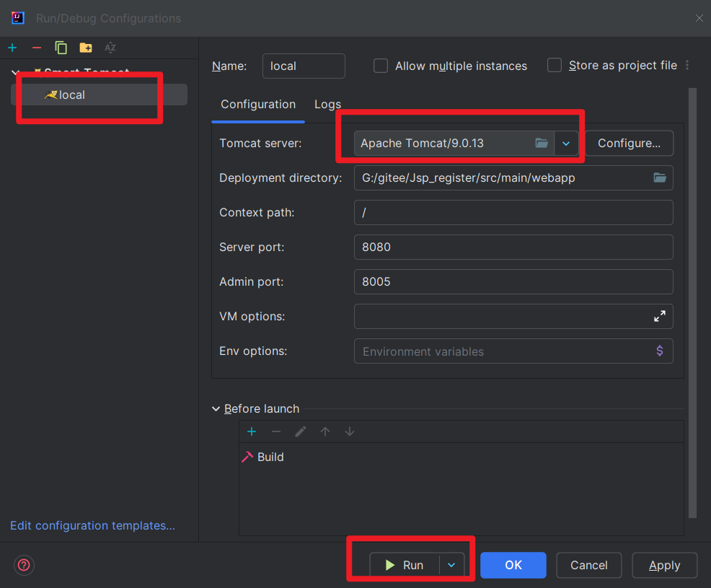Viewport: 711px width, 588px height.
Task: Browse for deployment directory folder
Action: (x=660, y=178)
